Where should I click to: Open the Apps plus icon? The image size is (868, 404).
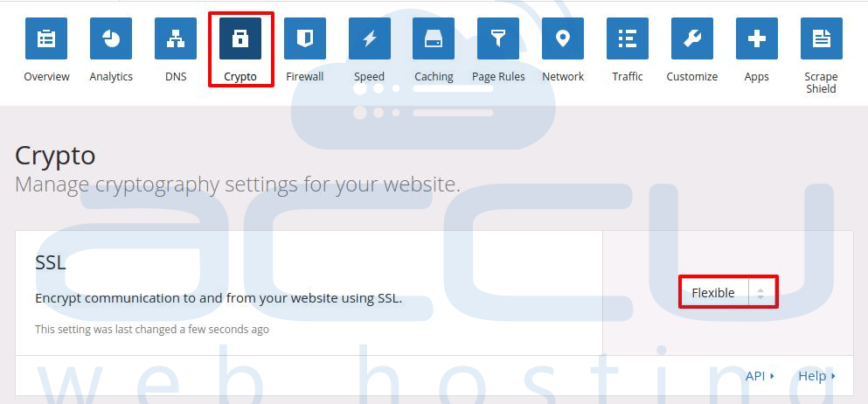[757, 38]
